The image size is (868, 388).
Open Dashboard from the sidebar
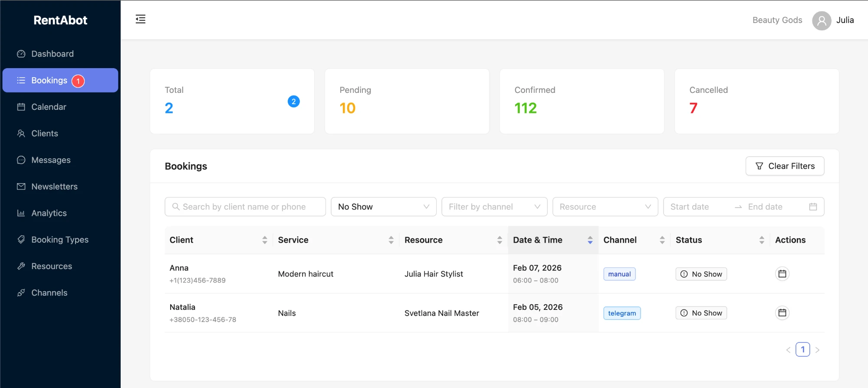[x=60, y=54]
